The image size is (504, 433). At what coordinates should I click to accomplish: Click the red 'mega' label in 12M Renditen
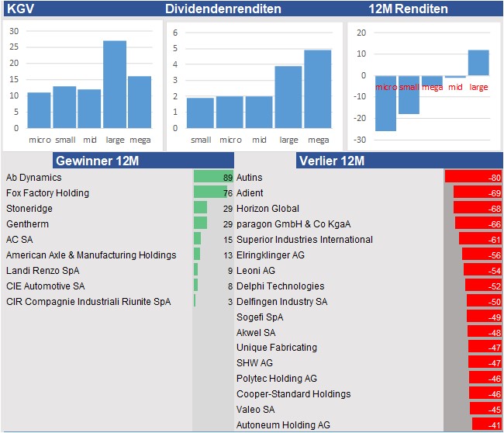click(433, 87)
